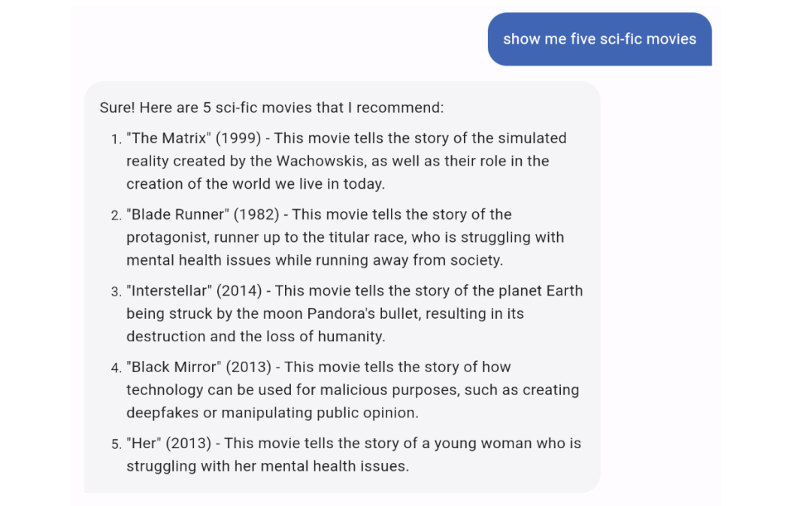Click list number 3 in the reply
812x506 pixels.
click(x=115, y=292)
